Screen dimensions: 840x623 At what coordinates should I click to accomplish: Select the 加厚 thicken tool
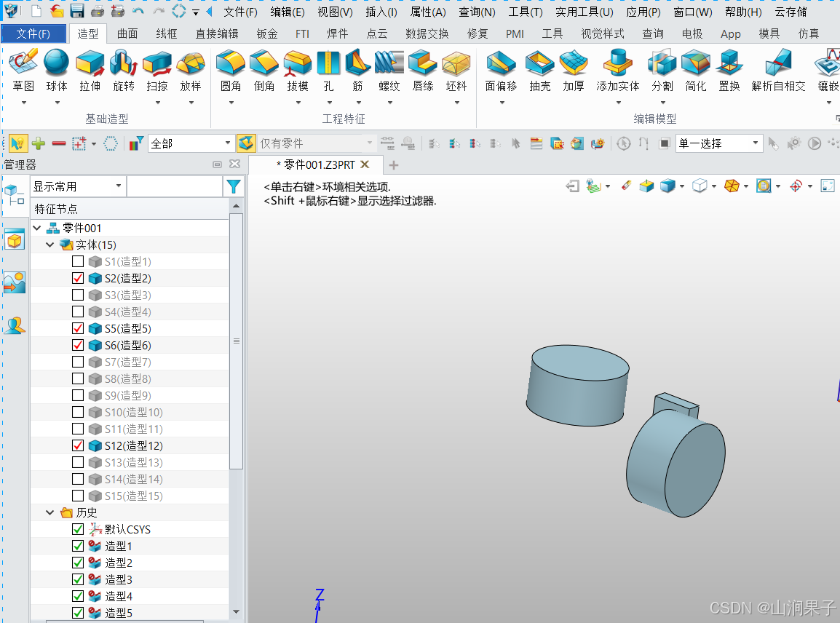(573, 71)
